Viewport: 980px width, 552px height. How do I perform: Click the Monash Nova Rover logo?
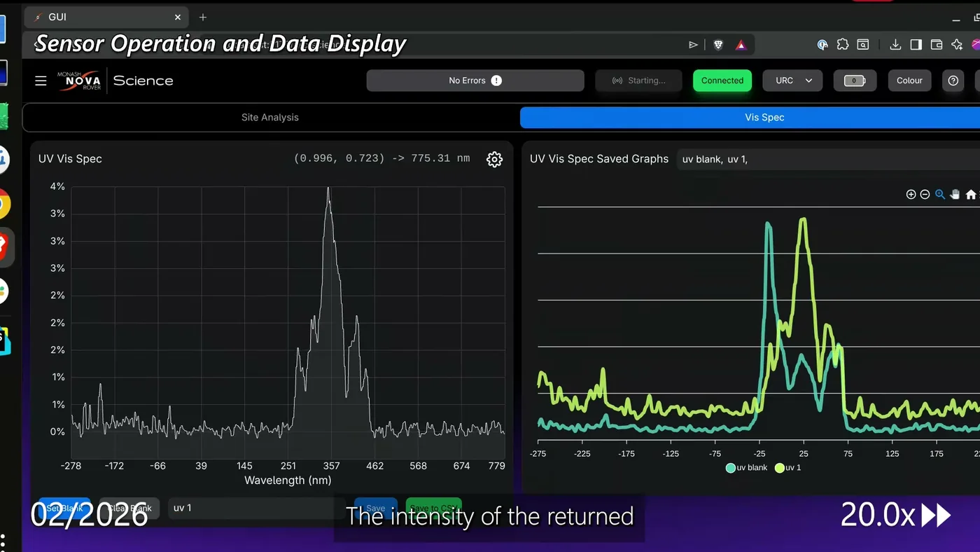[x=79, y=80]
